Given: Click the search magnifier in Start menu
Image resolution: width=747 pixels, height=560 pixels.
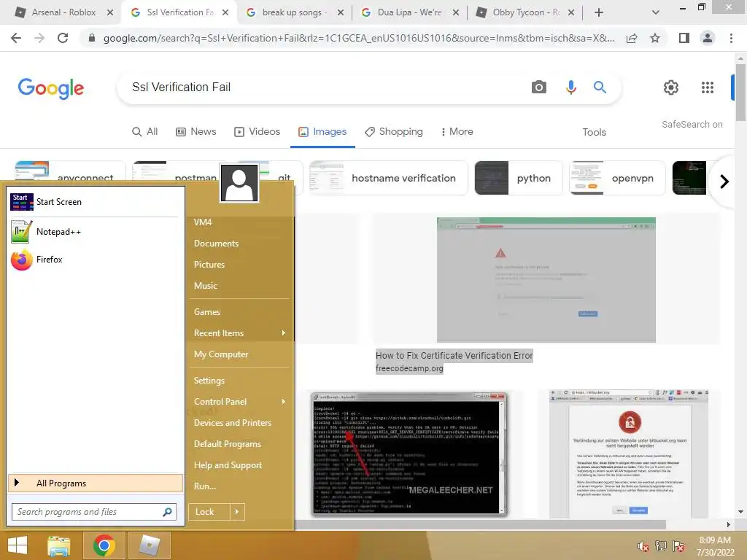Looking at the screenshot, I should pos(167,512).
